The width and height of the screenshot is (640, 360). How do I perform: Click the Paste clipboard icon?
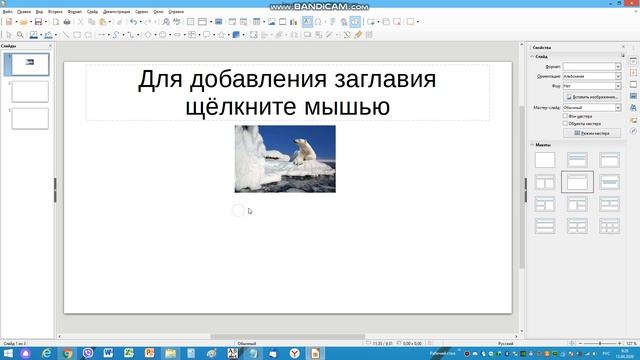tap(102, 22)
